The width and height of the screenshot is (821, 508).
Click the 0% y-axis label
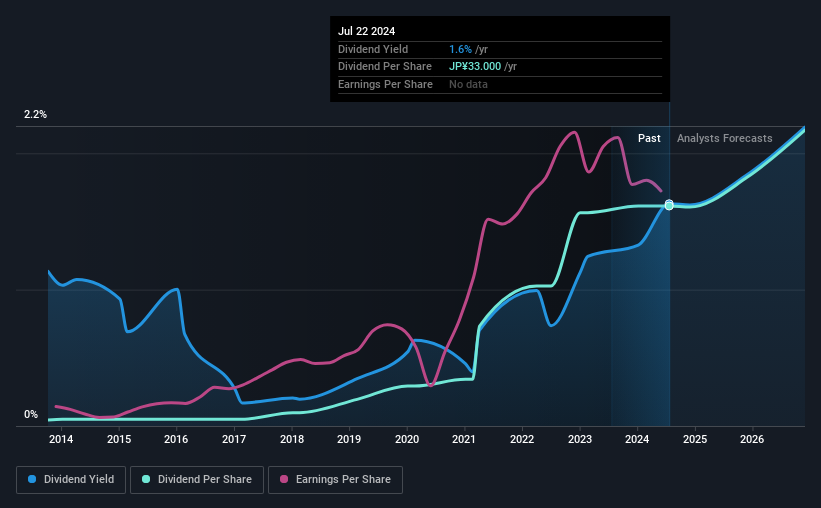tap(31, 414)
